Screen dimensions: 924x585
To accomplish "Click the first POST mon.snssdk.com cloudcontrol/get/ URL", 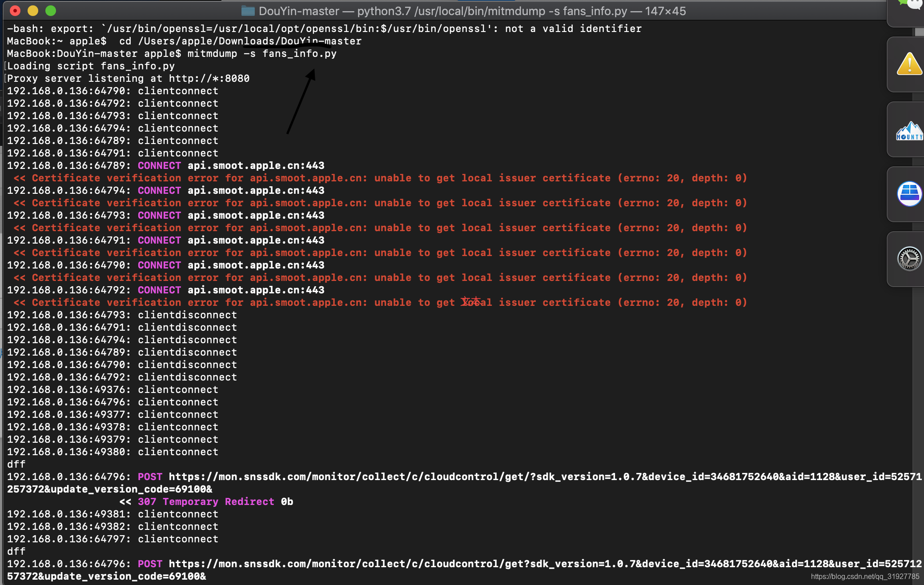I will 545,477.
